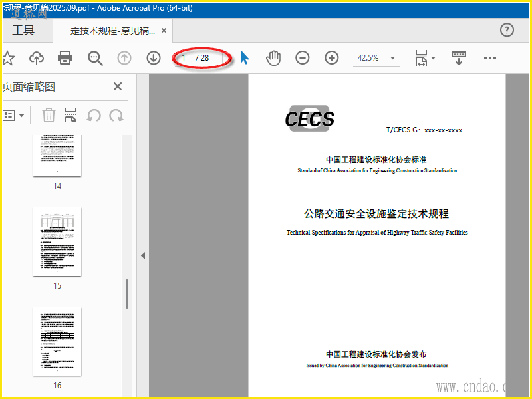This screenshot has width=532, height=399.
Task: Delete selected pages with trash icon
Action: (49, 115)
